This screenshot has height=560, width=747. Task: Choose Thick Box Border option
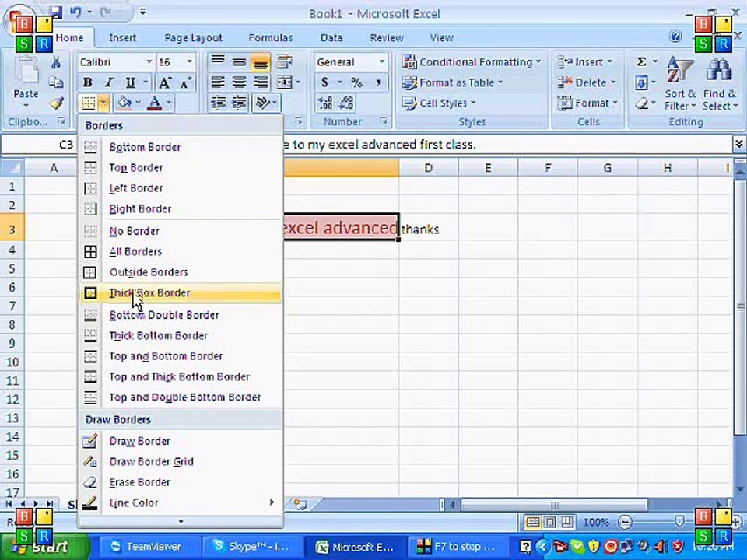[180, 293]
